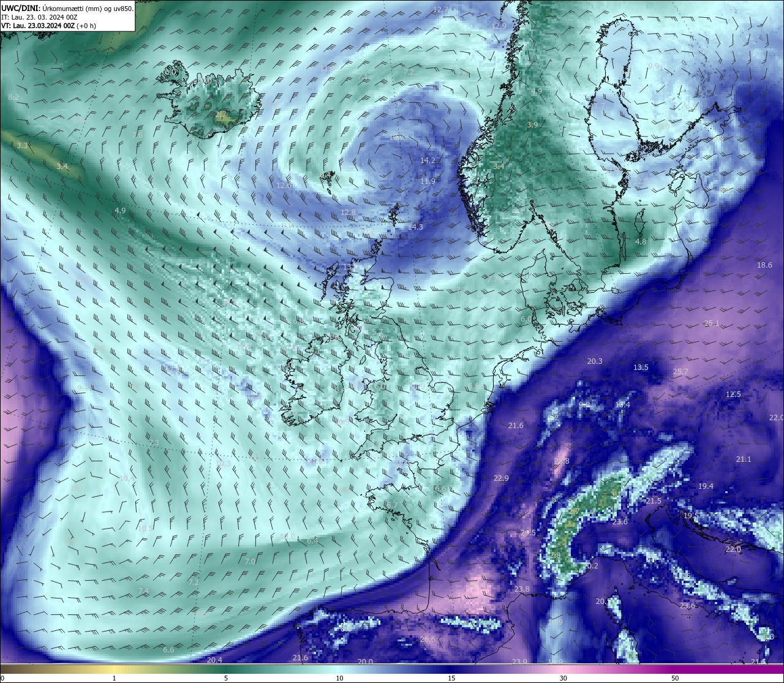Click the 13.5 map value
Viewport: 784px width, 683px height.
641,367
